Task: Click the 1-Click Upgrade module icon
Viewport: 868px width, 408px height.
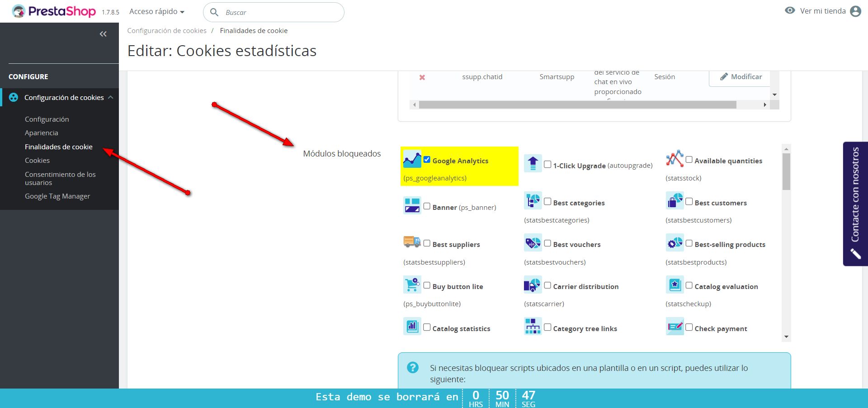Action: pos(533,163)
